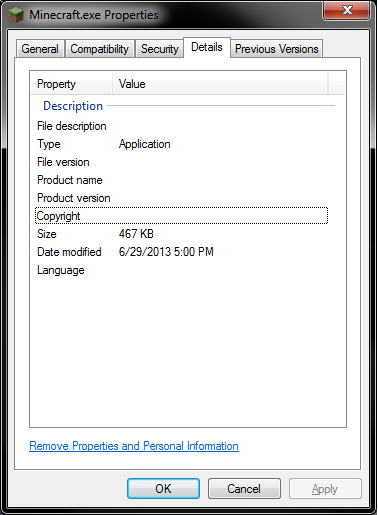Select the Date modified row
This screenshot has height=515, width=378.
182,252
